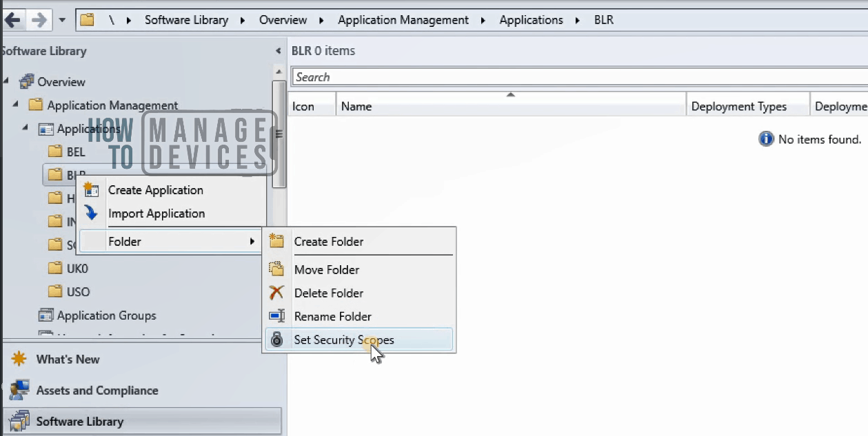This screenshot has width=868, height=436.
Task: Click the BLR folder icon
Action: point(55,175)
